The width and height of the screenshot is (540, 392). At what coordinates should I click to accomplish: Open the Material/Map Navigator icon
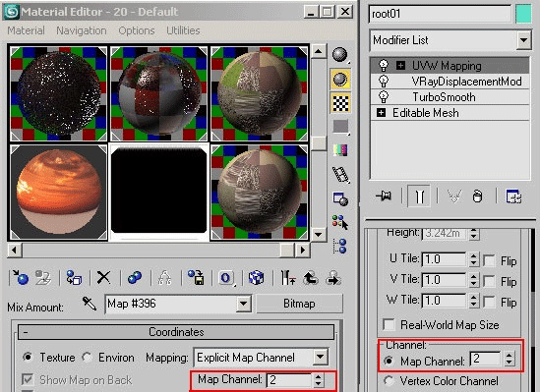click(340, 246)
